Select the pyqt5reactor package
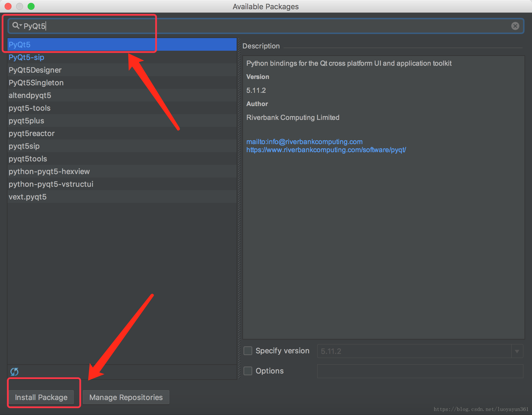The width and height of the screenshot is (532, 415). click(122, 133)
